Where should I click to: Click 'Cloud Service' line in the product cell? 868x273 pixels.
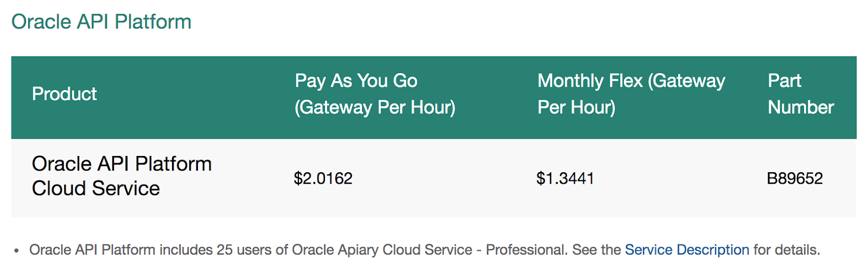click(96, 188)
